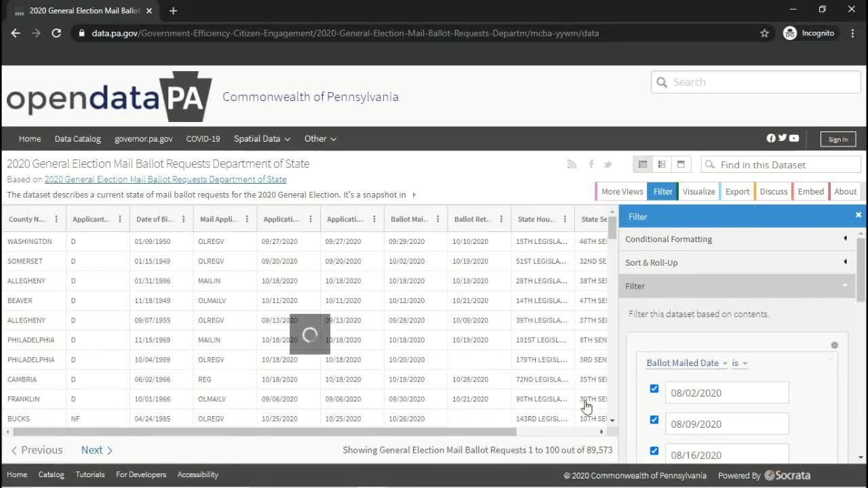The image size is (868, 488).
Task: Open the Incognito profile indicator
Action: [x=809, y=33]
